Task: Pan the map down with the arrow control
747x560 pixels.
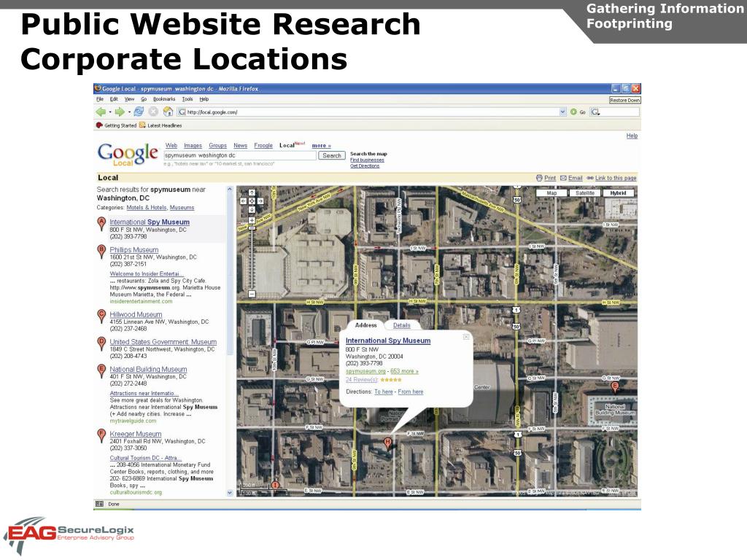Action: [252, 209]
